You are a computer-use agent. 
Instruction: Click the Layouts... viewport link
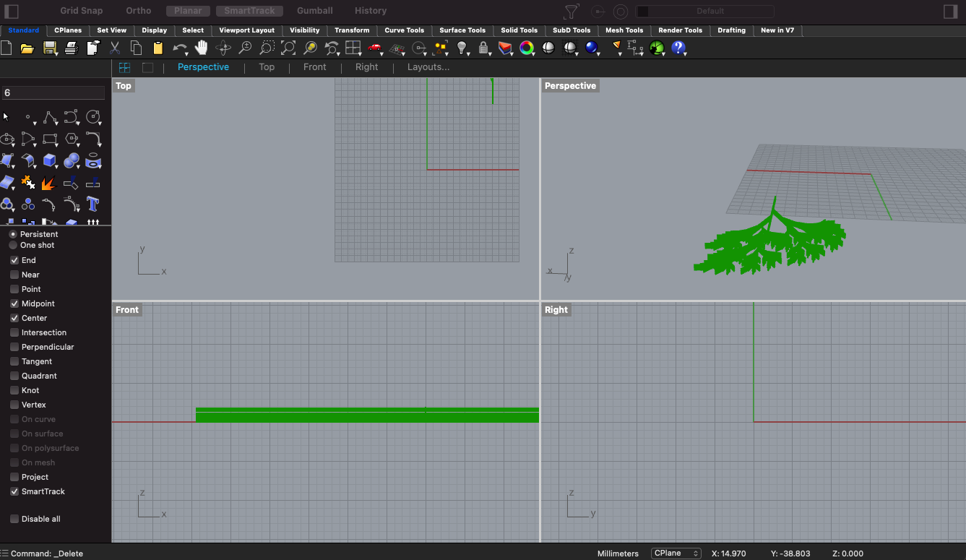pos(428,67)
